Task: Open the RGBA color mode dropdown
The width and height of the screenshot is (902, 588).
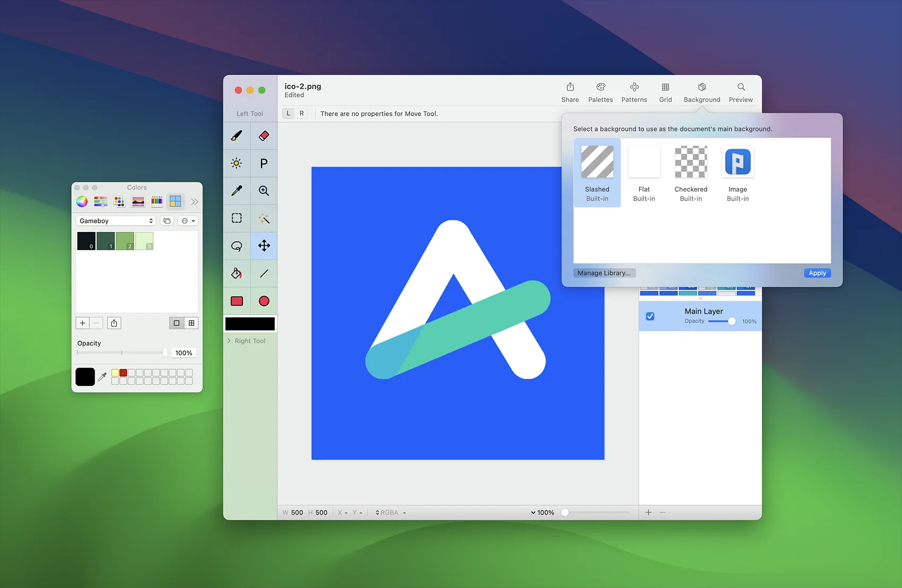Action: (x=387, y=513)
